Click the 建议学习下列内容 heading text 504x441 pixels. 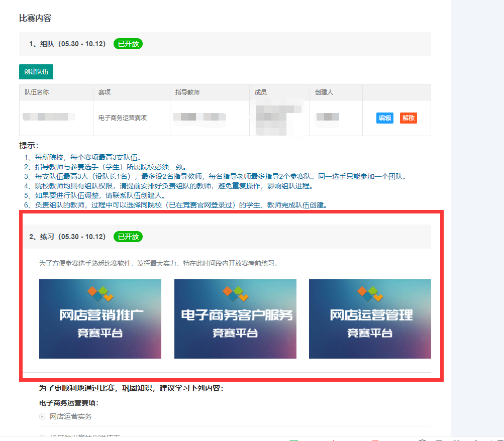[x=131, y=388]
